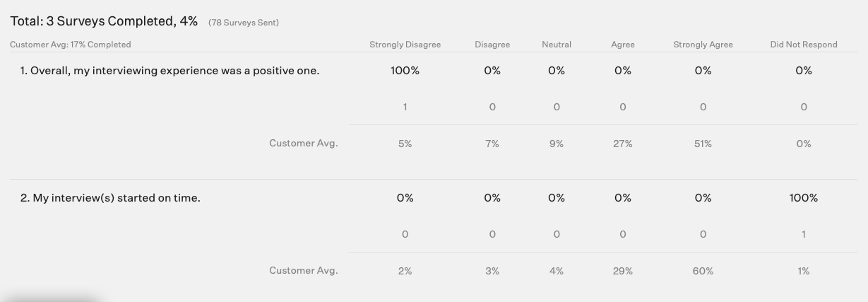Image resolution: width=868 pixels, height=302 pixels.
Task: Select the 51% Strongly Agree customer average
Action: [703, 144]
